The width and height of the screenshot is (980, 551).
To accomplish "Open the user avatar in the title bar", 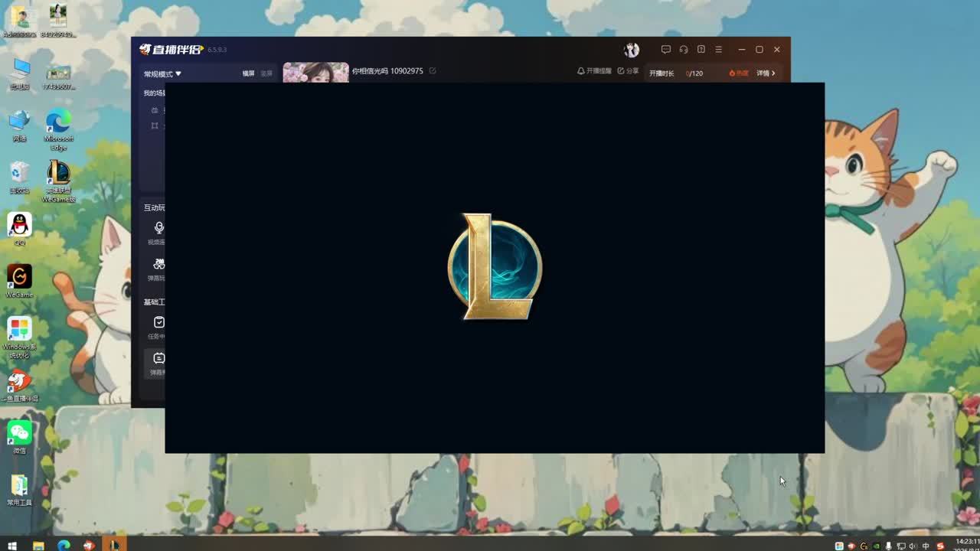I will 632,50.
